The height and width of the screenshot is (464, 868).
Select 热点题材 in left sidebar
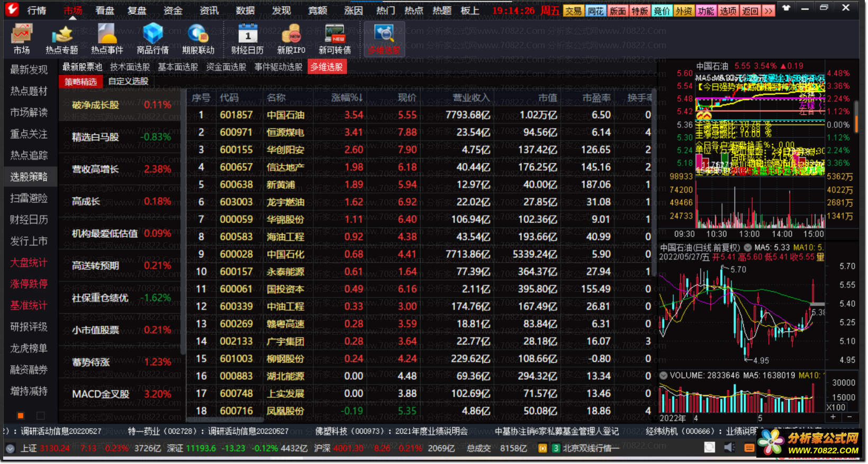point(29,91)
